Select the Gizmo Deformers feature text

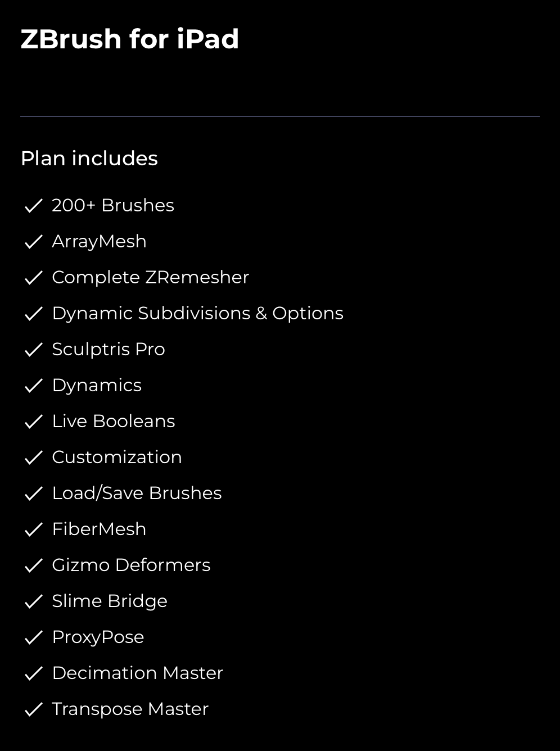click(x=131, y=565)
